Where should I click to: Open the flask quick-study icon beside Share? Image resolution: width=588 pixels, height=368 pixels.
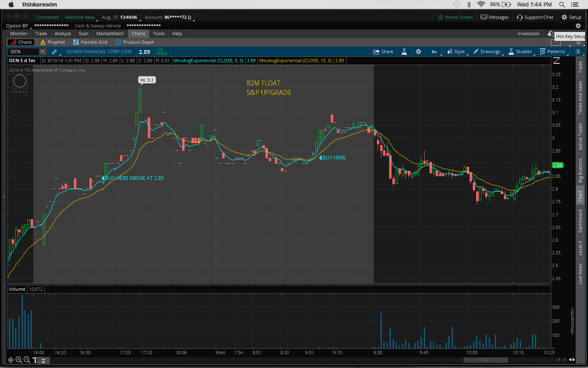[x=404, y=52]
